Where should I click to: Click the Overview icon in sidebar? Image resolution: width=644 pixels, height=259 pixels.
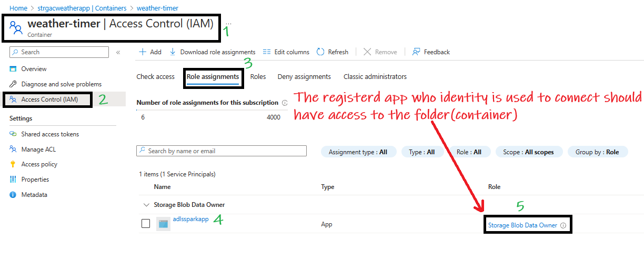13,69
